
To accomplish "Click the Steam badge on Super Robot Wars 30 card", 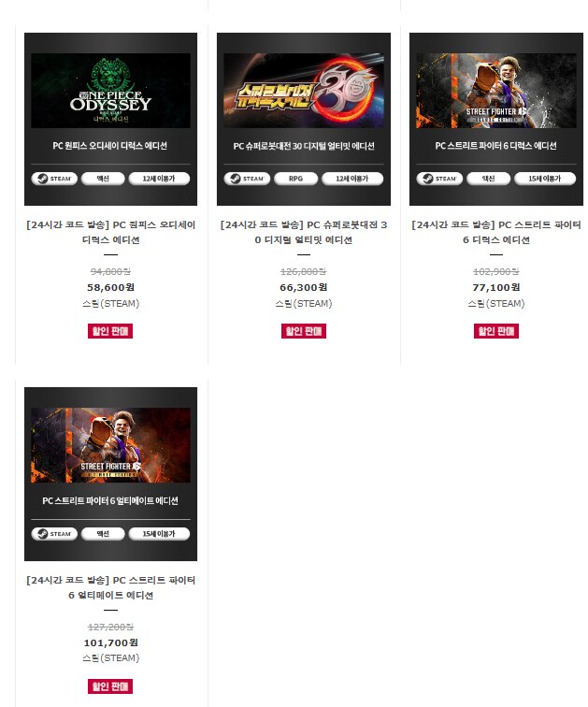I will (247, 179).
